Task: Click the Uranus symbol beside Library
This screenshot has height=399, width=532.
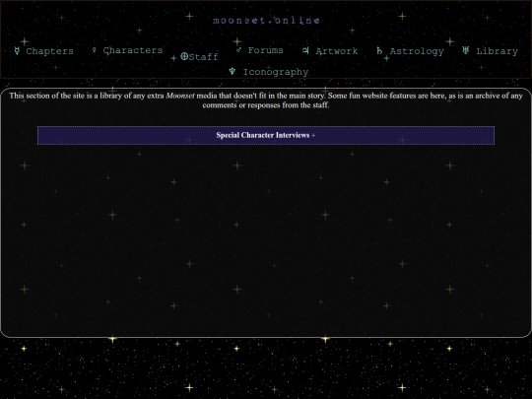Action: 465,50
